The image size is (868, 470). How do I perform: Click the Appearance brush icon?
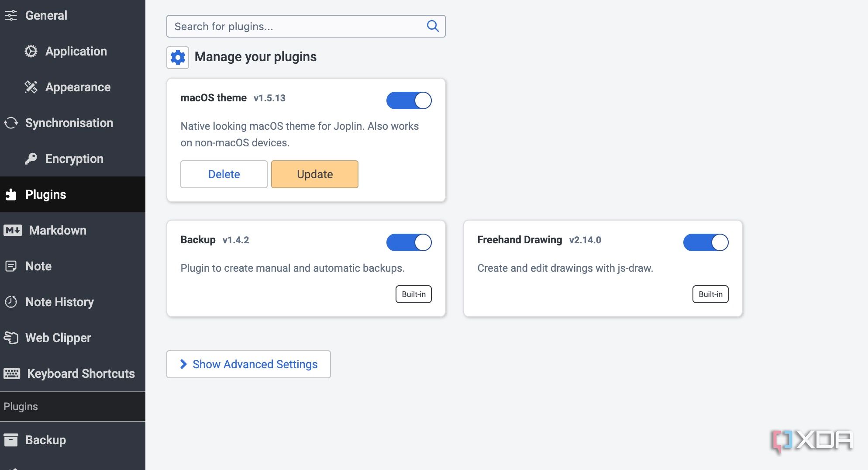click(31, 87)
